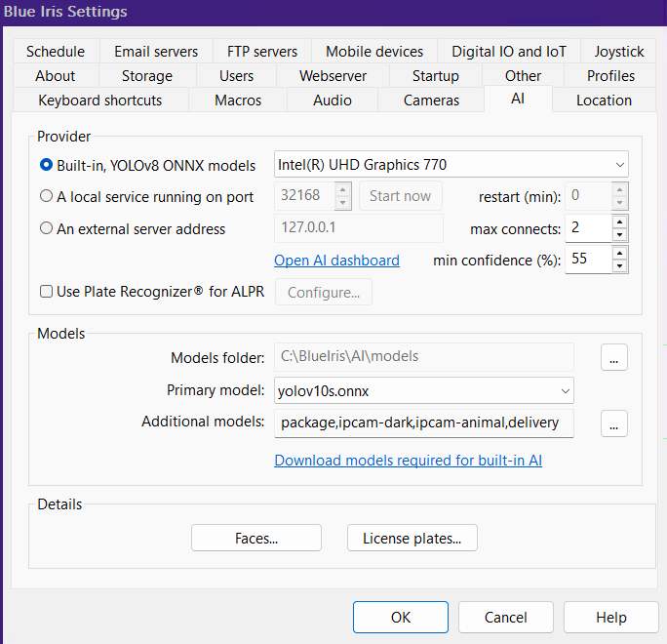Open the Faces details button
This screenshot has width=667, height=644.
[x=256, y=538]
